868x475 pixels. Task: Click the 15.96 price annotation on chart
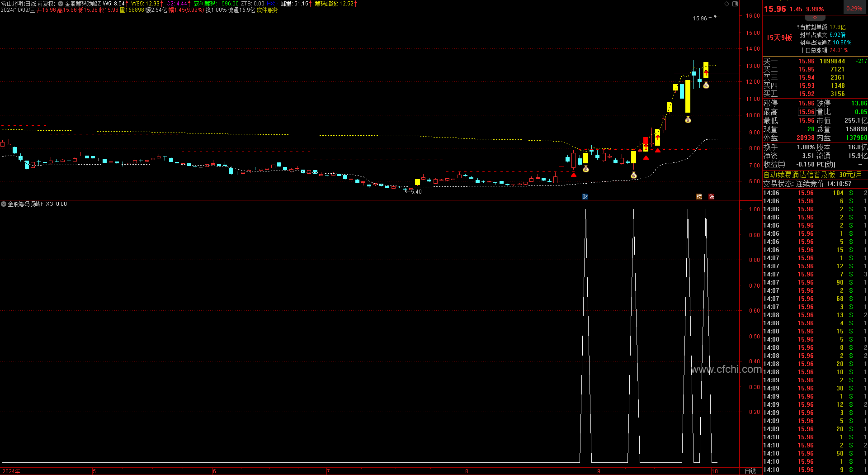(x=700, y=19)
